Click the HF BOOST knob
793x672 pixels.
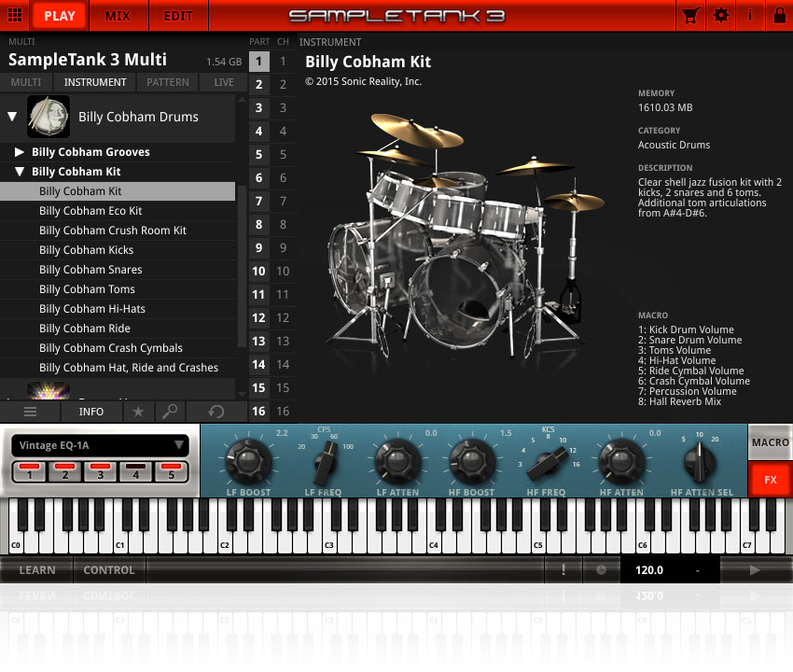[x=471, y=461]
